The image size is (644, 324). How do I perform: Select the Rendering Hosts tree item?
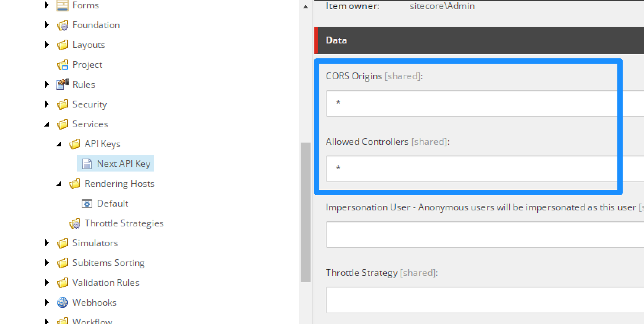point(119,184)
